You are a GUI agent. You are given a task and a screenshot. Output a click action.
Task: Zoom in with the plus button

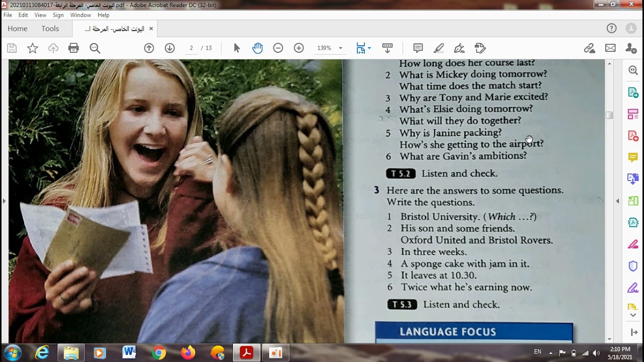point(299,48)
